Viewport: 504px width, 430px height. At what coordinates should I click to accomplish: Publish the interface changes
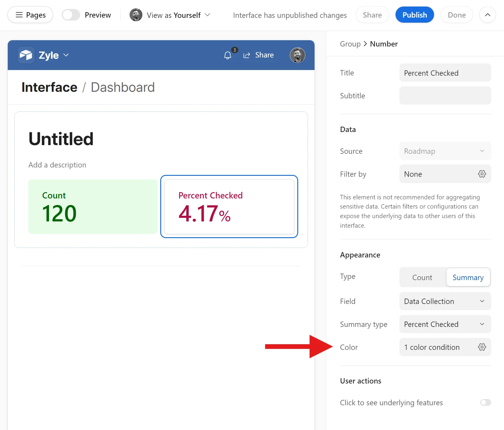click(x=415, y=15)
